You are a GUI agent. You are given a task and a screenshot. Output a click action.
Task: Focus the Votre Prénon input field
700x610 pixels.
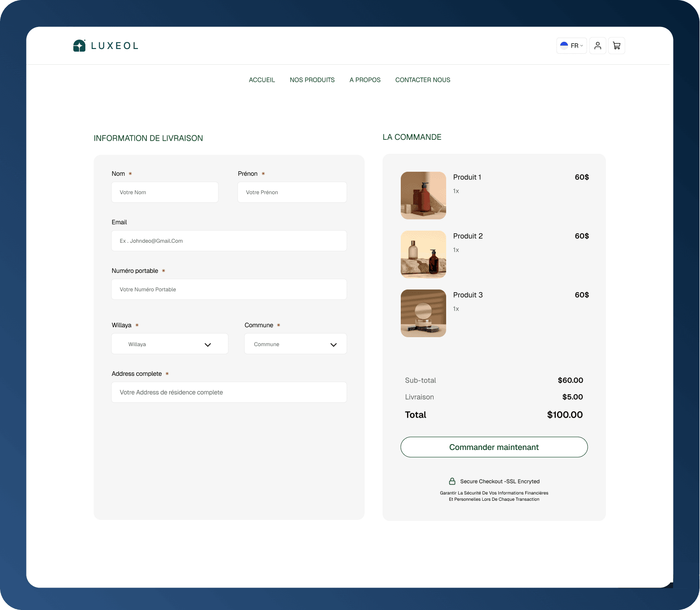[292, 192]
